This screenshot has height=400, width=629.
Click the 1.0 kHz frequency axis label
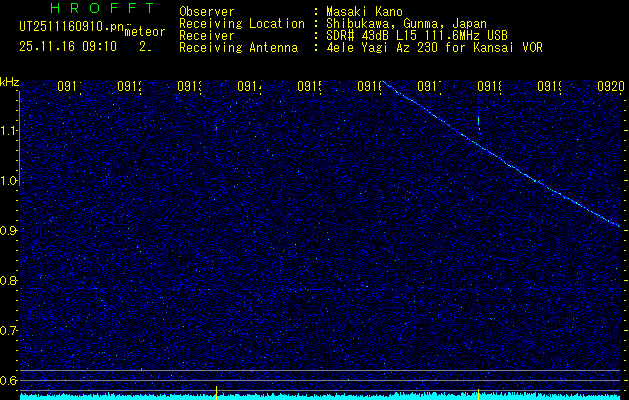8,181
